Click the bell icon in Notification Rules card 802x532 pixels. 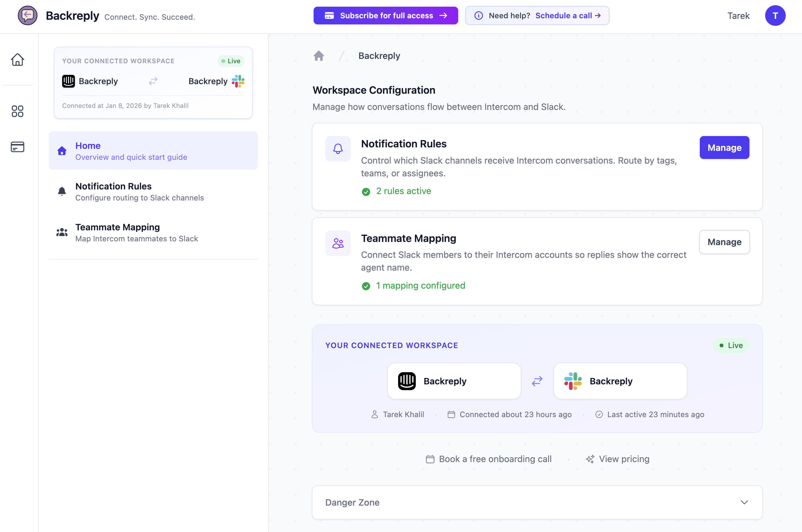point(337,149)
